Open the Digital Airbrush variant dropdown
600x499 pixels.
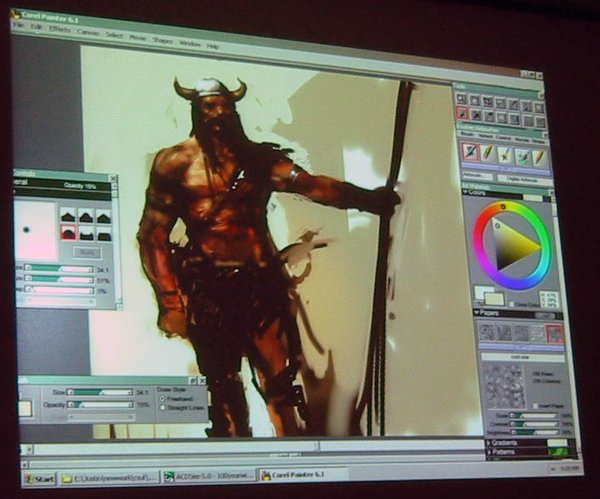[x=523, y=179]
